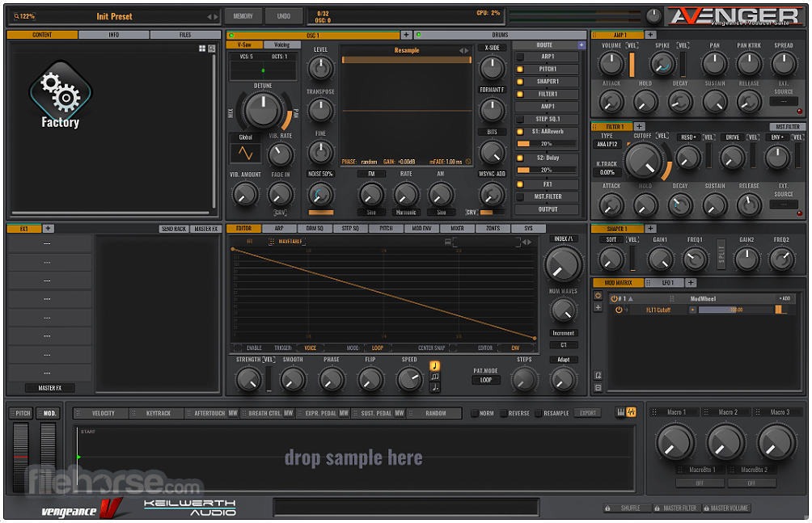The height and width of the screenshot is (523, 812).
Task: Open the MODE LOOP selector in editor
Action: coord(378,348)
